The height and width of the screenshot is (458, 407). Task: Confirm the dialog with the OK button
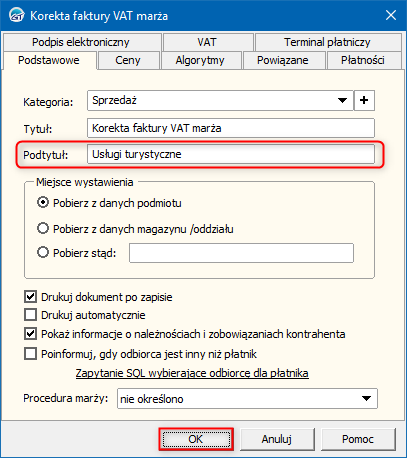click(196, 439)
